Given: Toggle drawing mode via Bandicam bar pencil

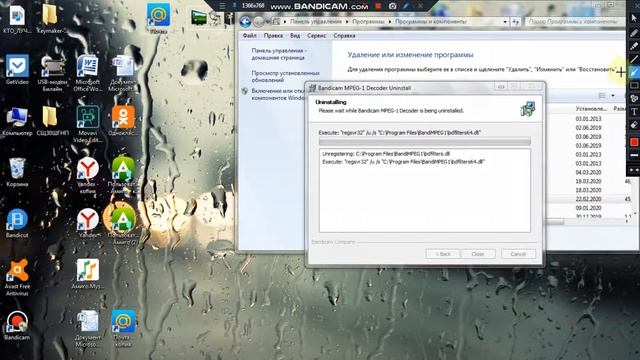Looking at the screenshot, I should click(406, 6).
